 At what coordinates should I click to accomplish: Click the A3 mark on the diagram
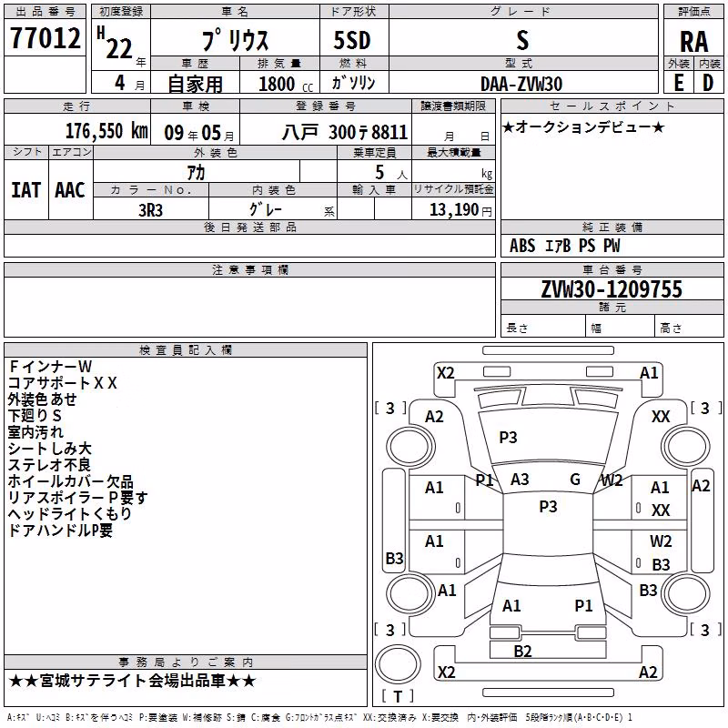pos(520,480)
